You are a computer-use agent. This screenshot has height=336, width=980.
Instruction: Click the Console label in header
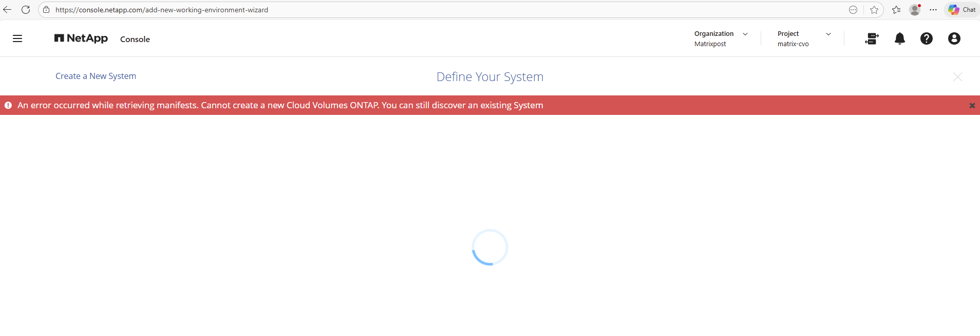pyautogui.click(x=135, y=39)
